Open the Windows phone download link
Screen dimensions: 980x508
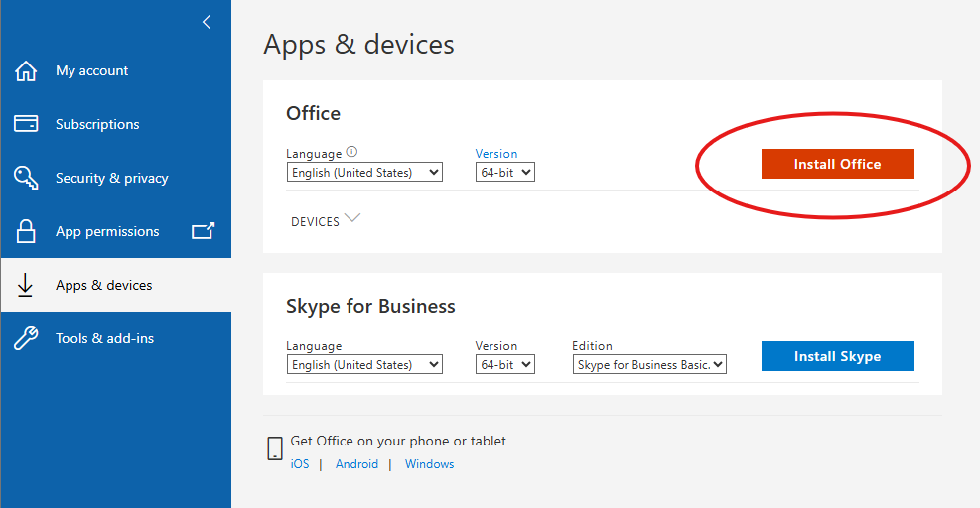tap(429, 464)
